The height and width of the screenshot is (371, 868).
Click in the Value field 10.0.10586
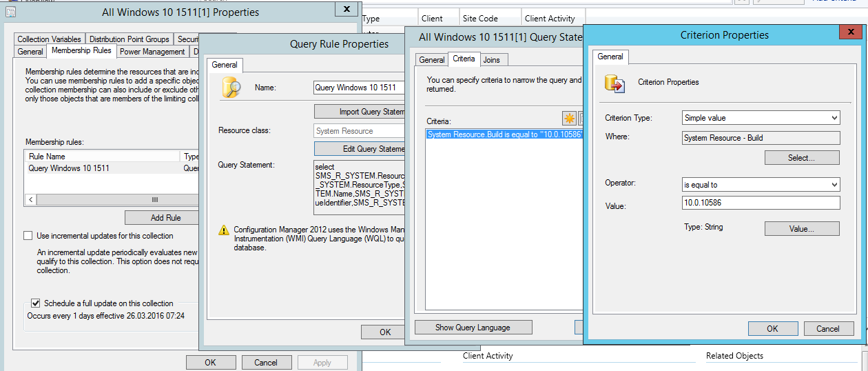click(761, 203)
